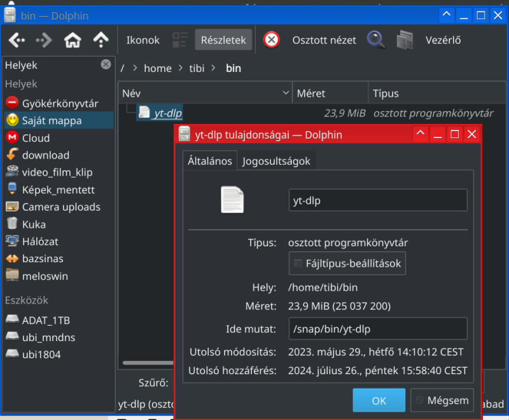This screenshot has width=509, height=420.
Task: Keep Dolphin main window above with its arrow
Action: 447,15
